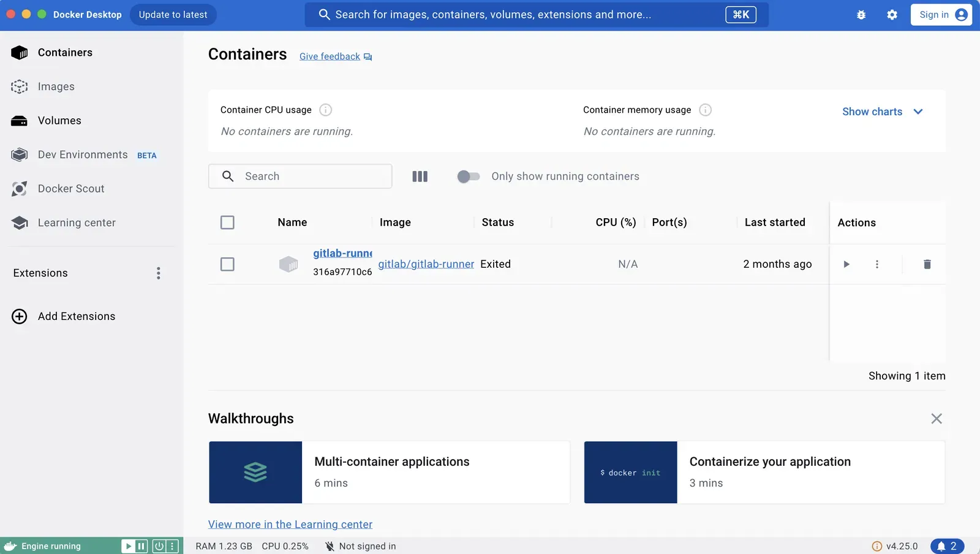The height and width of the screenshot is (554, 980).
Task: Open Docker Scout from the sidebar
Action: (x=71, y=189)
